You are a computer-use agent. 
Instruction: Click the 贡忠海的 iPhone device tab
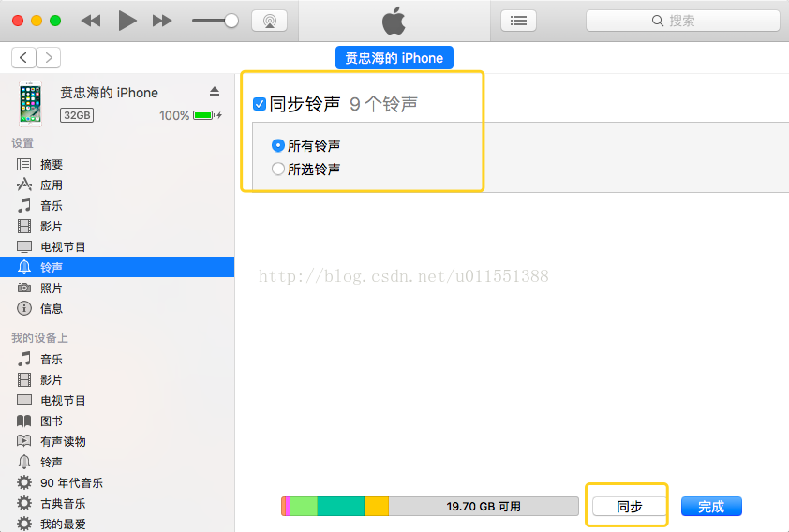click(394, 58)
